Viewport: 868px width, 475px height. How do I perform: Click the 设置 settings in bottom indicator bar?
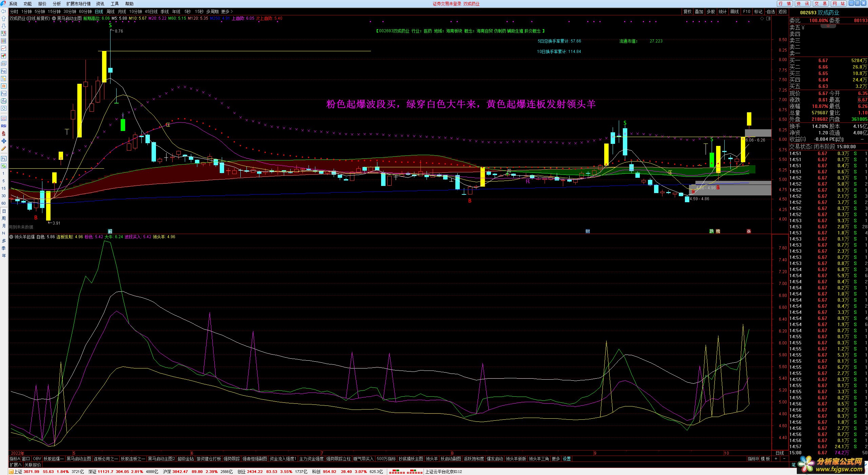coord(567,459)
